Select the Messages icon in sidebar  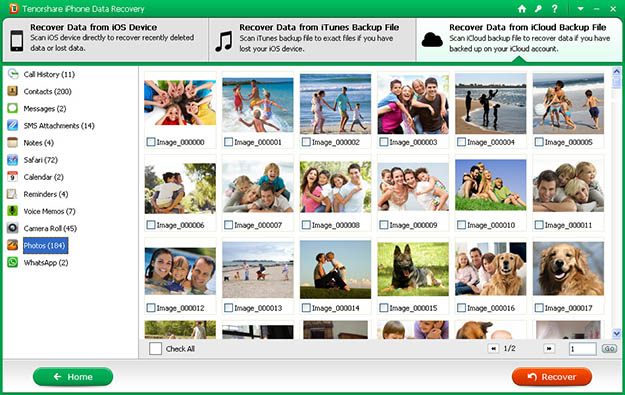[x=13, y=108]
